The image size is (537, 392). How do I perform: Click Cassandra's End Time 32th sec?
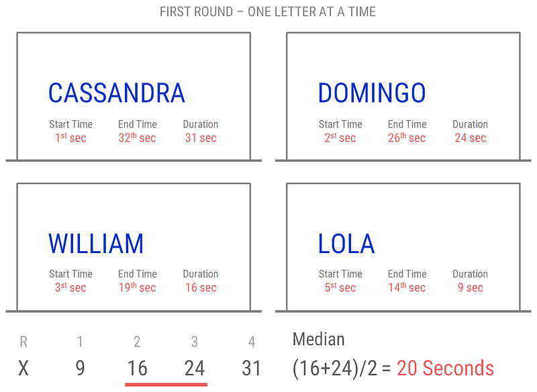coord(137,138)
